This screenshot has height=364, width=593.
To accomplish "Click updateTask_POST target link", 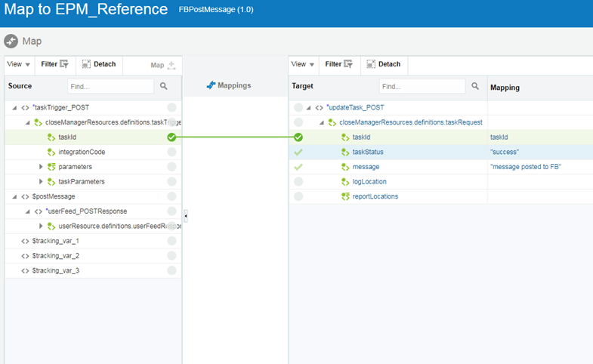I will (x=357, y=108).
